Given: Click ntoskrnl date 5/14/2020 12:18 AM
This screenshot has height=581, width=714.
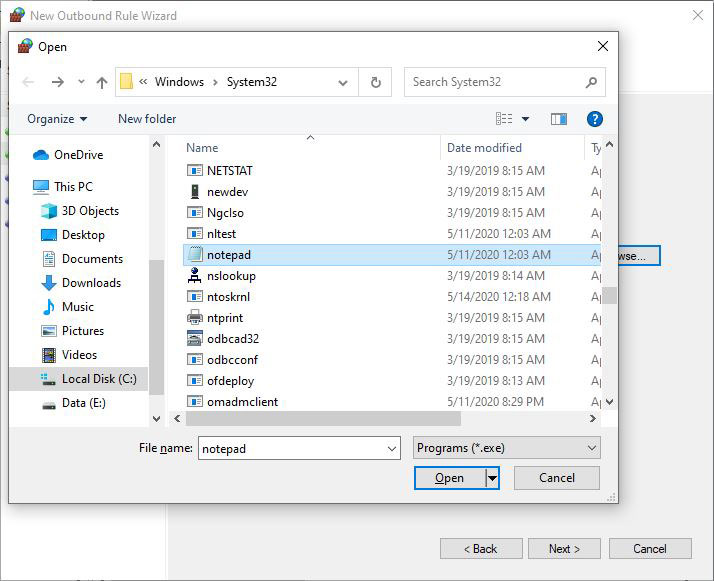Looking at the screenshot, I should click(x=499, y=297).
